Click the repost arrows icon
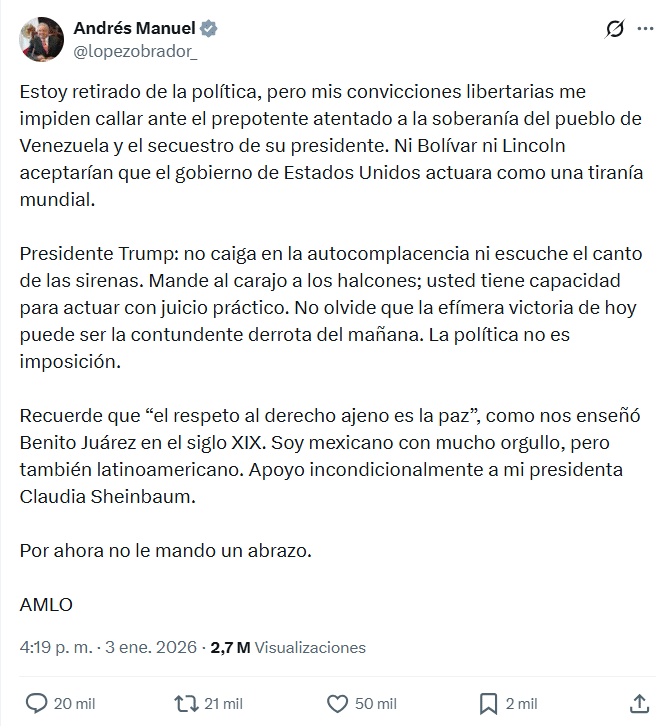 185,703
